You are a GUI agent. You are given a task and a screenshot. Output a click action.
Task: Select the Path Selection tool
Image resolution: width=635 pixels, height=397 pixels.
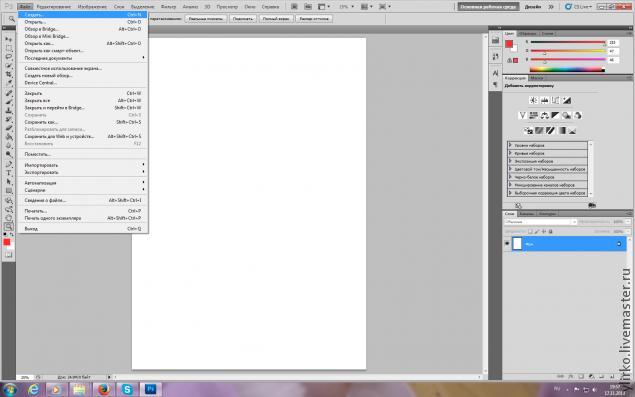tap(9, 182)
